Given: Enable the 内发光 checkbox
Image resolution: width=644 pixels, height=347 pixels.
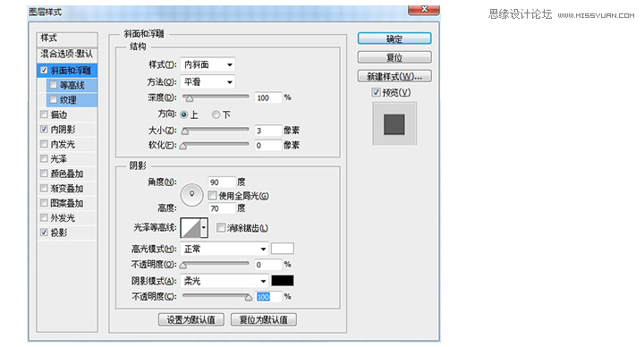Looking at the screenshot, I should [x=44, y=144].
